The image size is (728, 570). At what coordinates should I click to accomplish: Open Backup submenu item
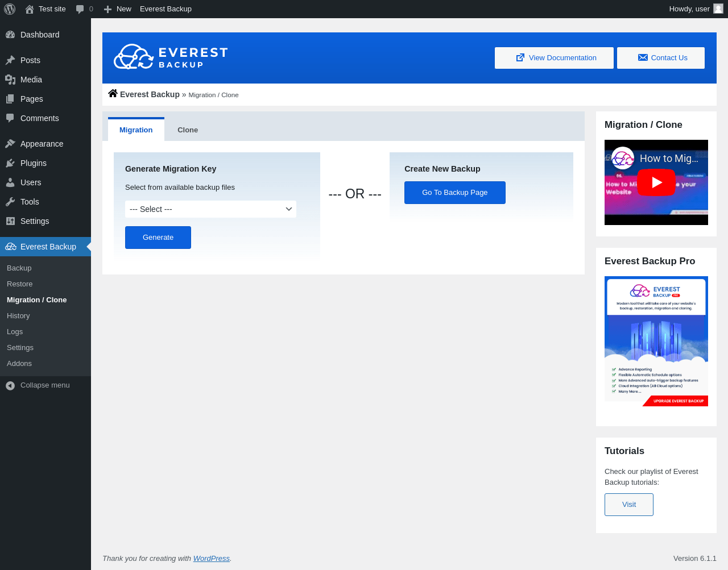19,268
